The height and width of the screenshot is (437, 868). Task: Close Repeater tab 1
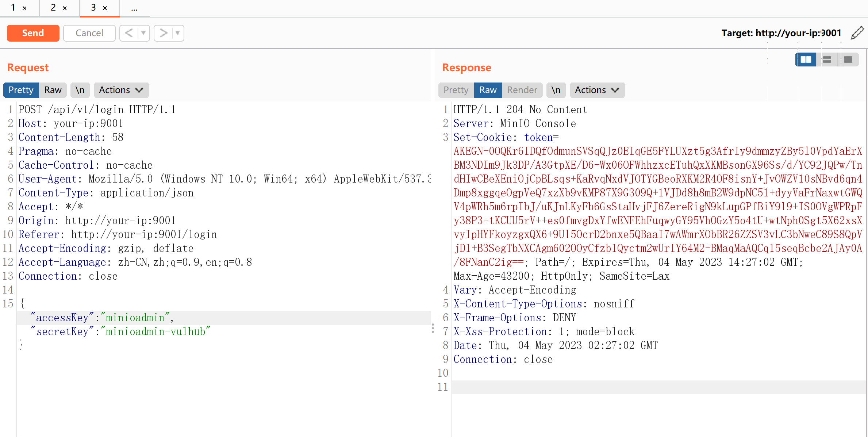24,8
